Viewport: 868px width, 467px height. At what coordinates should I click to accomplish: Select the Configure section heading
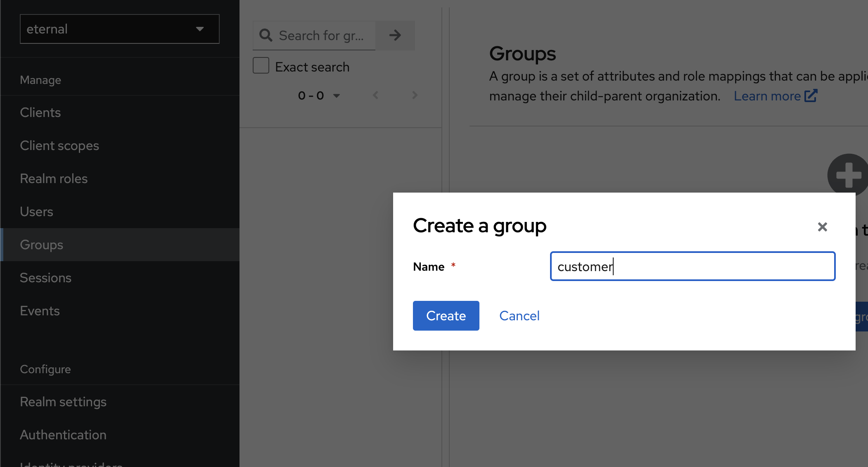[45, 369]
